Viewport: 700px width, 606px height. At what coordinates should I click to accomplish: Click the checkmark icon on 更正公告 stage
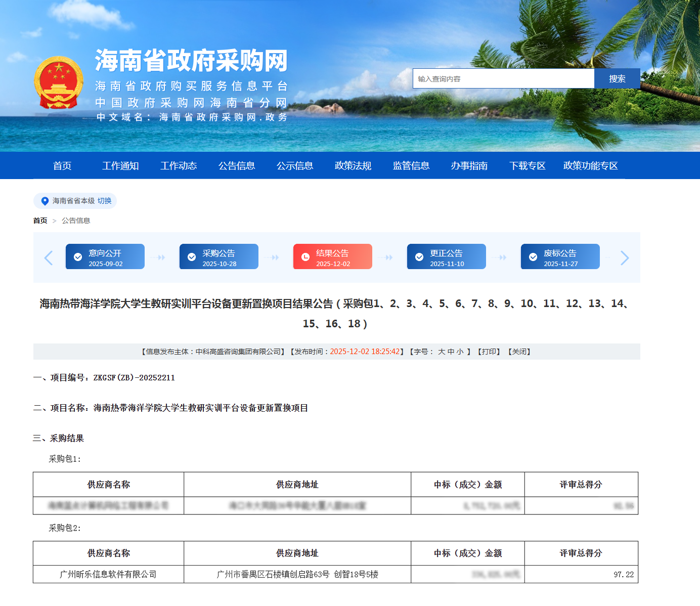pos(419,256)
